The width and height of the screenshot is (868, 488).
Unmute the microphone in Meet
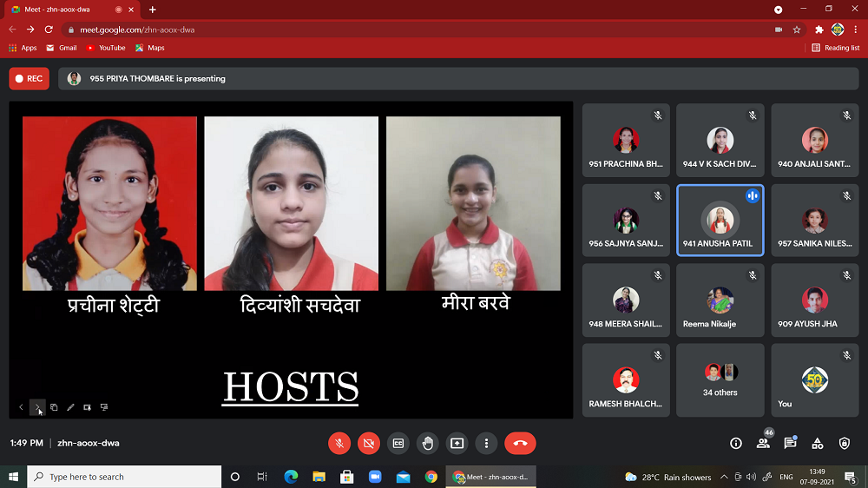339,443
